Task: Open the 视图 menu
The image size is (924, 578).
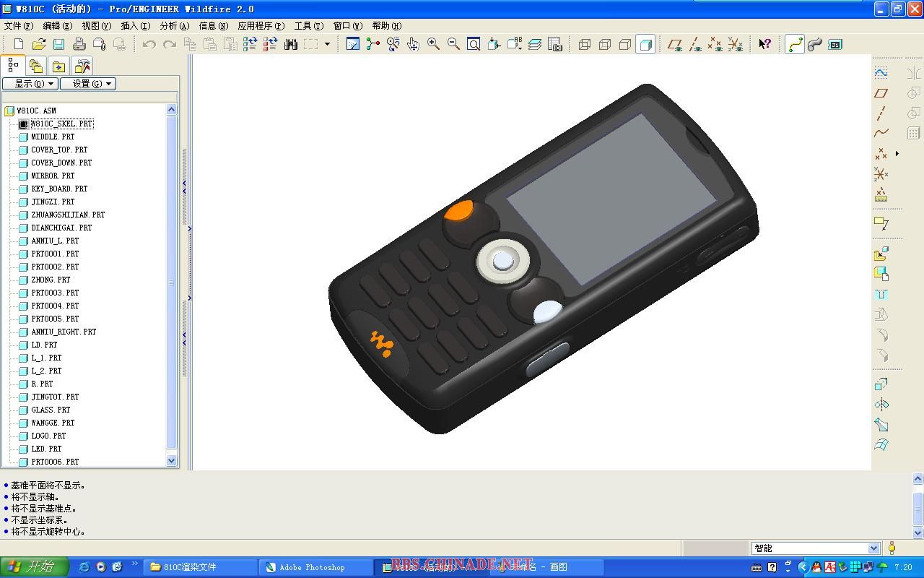Action: click(x=96, y=26)
